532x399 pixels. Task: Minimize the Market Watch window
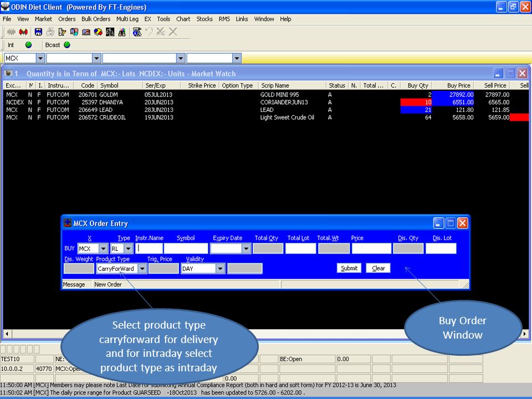pyautogui.click(x=498, y=73)
